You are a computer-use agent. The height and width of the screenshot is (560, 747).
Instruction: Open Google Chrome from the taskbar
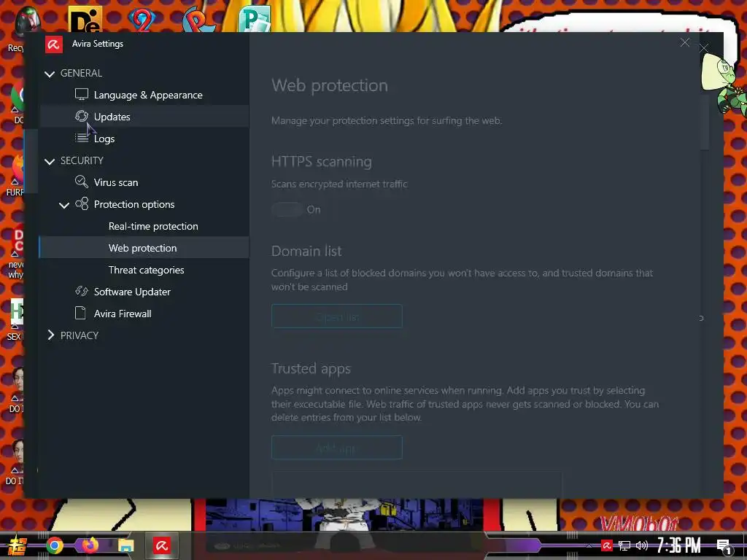[x=54, y=545]
